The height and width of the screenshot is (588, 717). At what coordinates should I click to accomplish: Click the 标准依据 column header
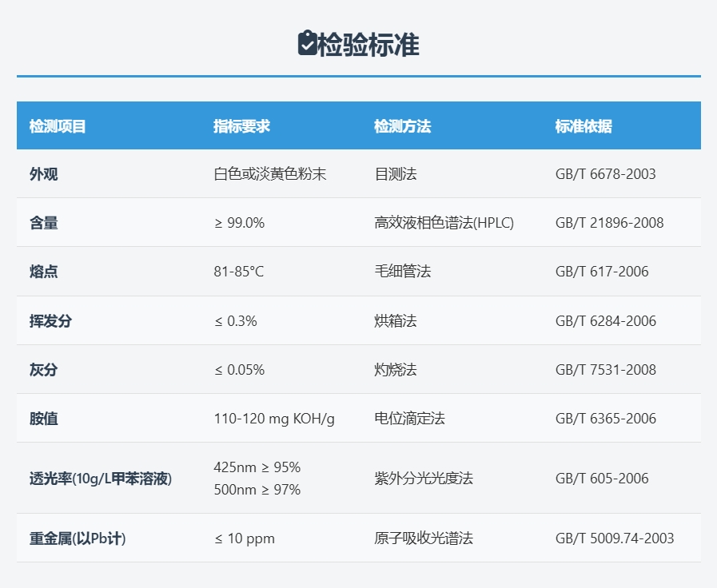(584, 126)
